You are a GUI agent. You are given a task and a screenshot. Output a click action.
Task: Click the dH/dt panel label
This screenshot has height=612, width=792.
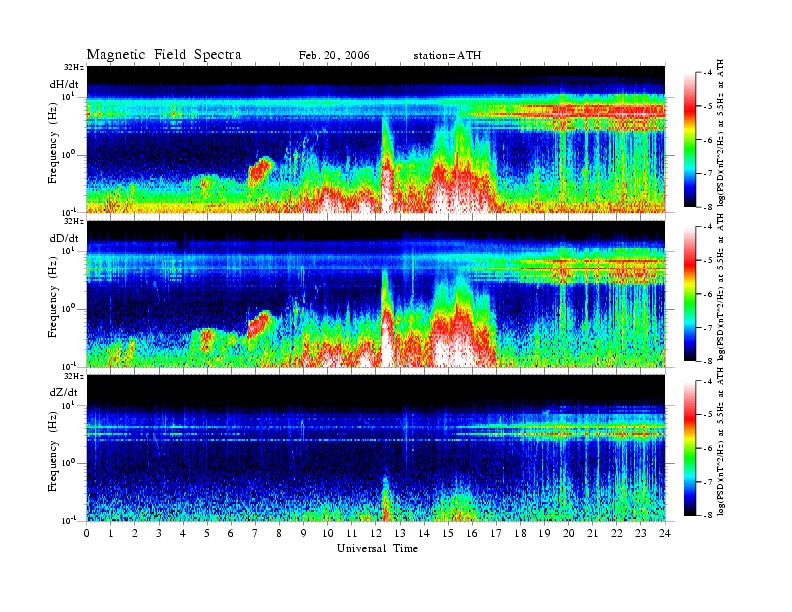point(64,84)
